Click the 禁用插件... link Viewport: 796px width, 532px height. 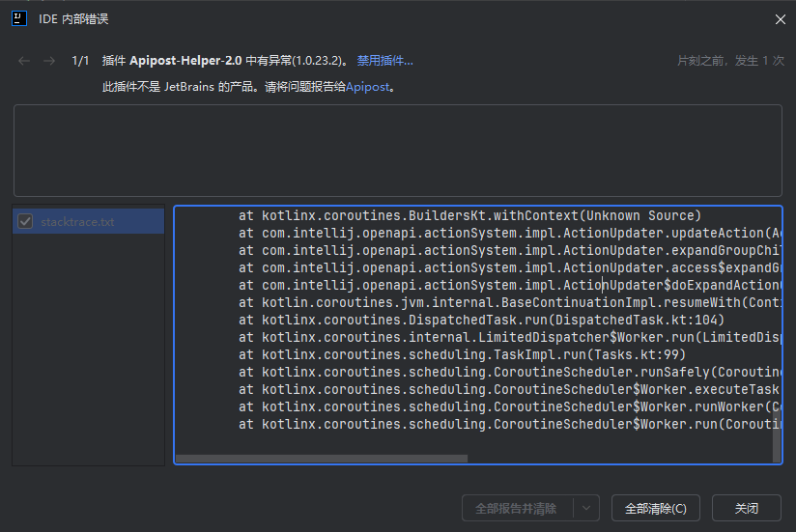click(x=384, y=61)
